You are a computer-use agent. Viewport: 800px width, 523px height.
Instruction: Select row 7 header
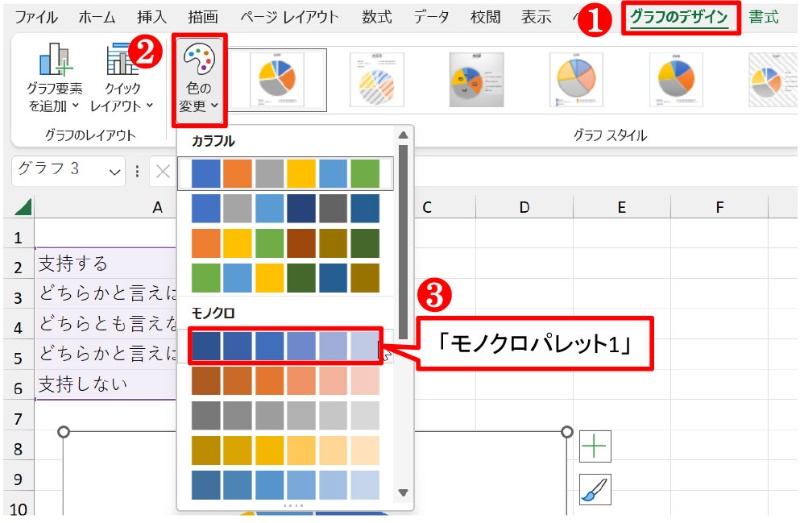[x=18, y=418]
